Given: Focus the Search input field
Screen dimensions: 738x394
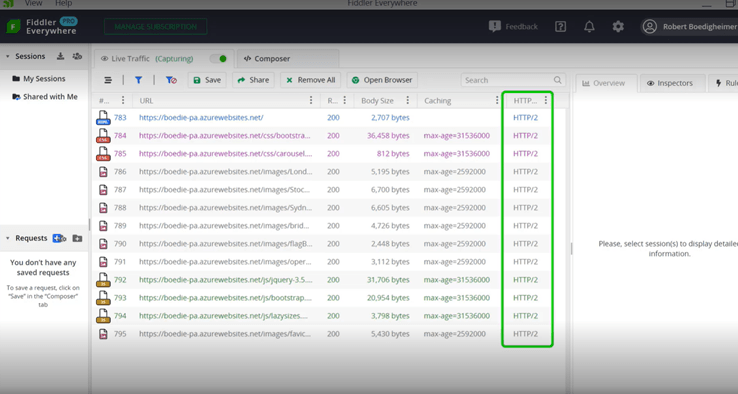Looking at the screenshot, I should pos(513,80).
